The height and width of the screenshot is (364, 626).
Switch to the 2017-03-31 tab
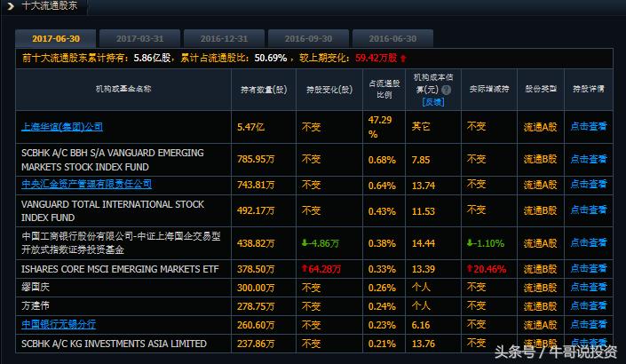coord(139,39)
